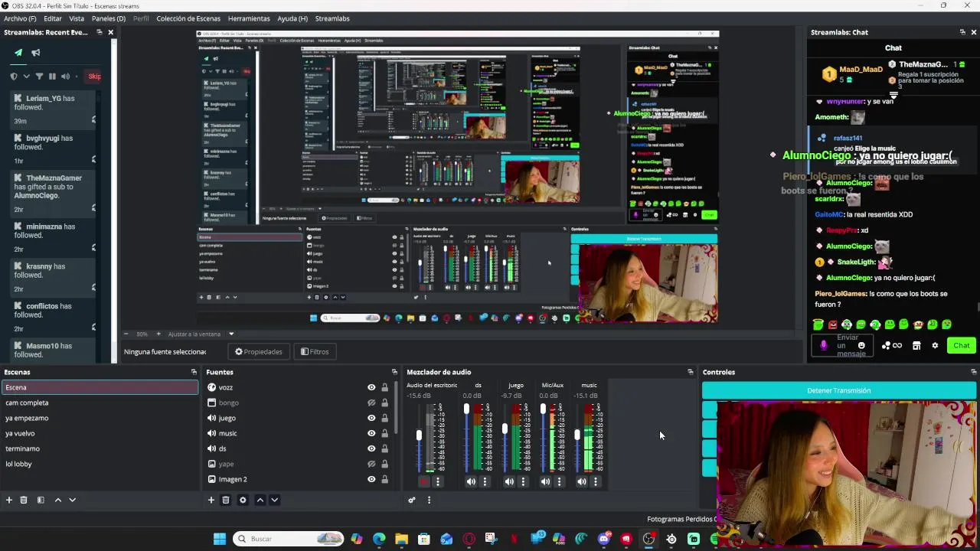Remove selected source with trash icon
Image resolution: width=980 pixels, height=551 pixels.
(226, 500)
